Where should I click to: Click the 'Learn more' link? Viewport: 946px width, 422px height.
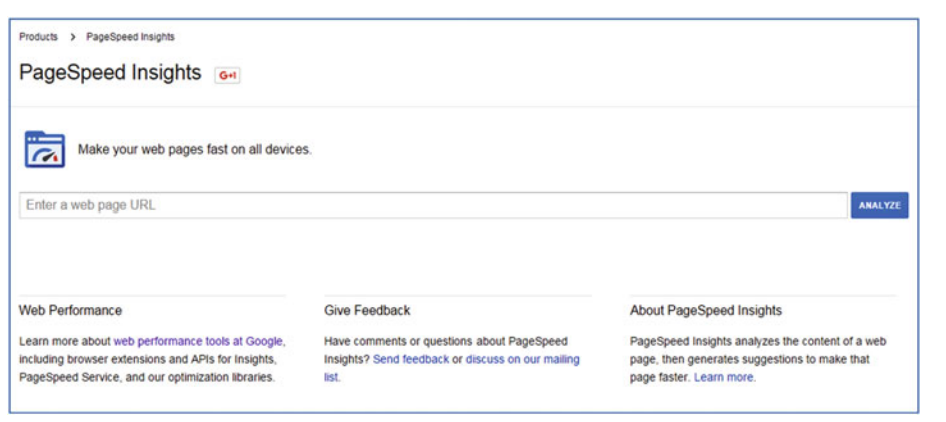coord(723,377)
